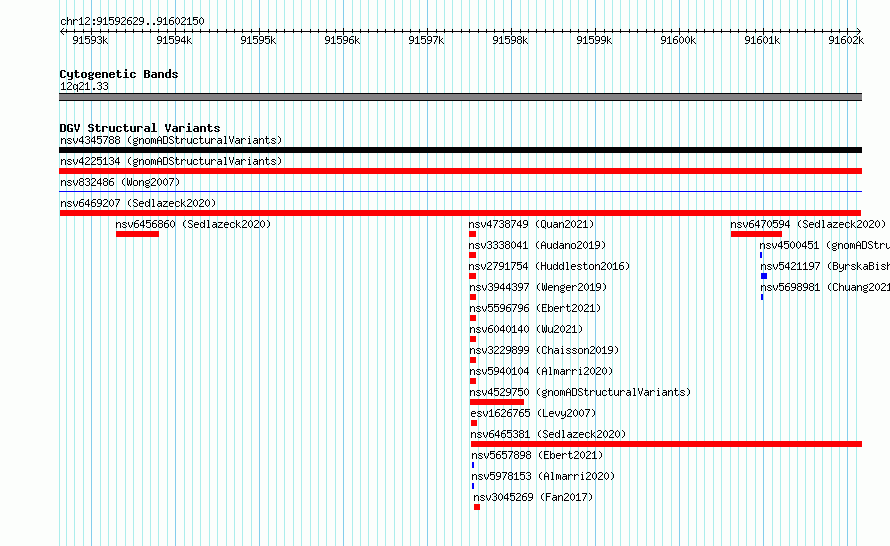Screen dimensions: 890x546
Task: Open variant nsv4500451 gnomAD label
Action: (x=824, y=245)
